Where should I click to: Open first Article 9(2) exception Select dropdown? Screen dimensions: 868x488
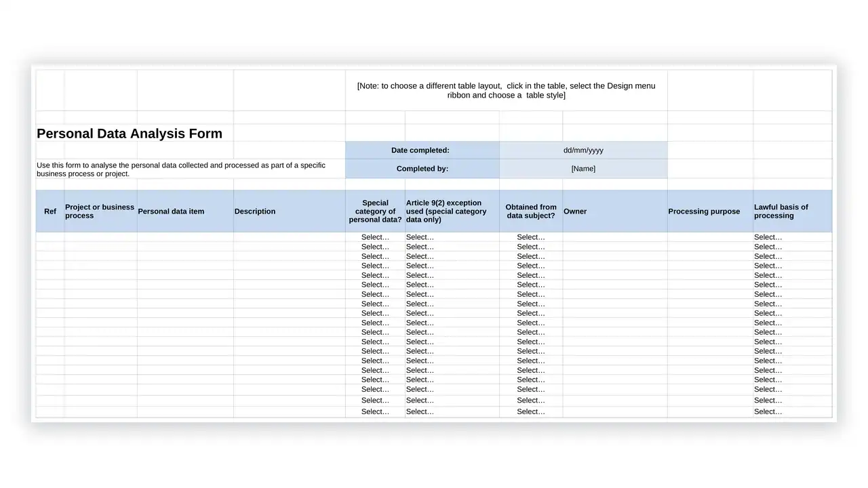point(452,237)
